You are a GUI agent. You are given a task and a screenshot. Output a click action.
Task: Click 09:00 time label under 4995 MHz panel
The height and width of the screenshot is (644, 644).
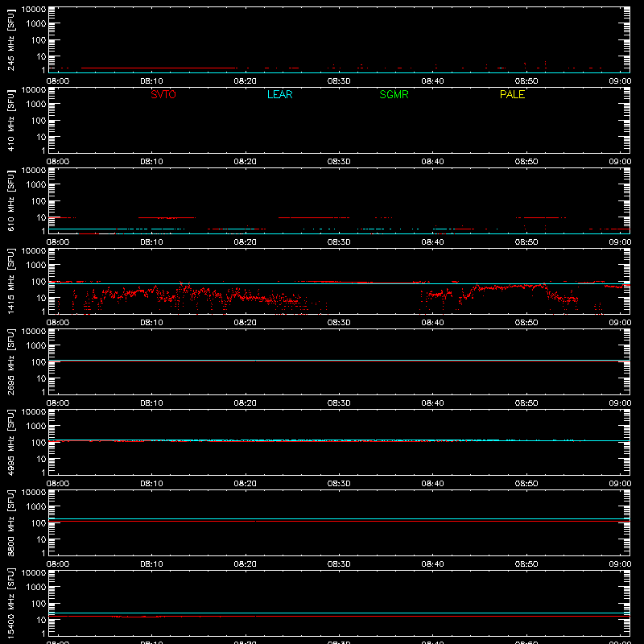620,484
